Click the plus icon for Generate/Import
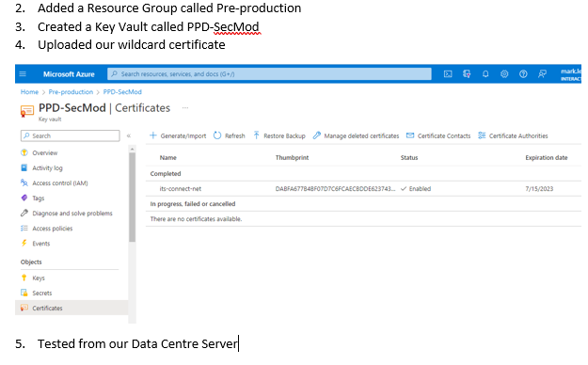Viewport: 588px width, 365px height. click(153, 135)
